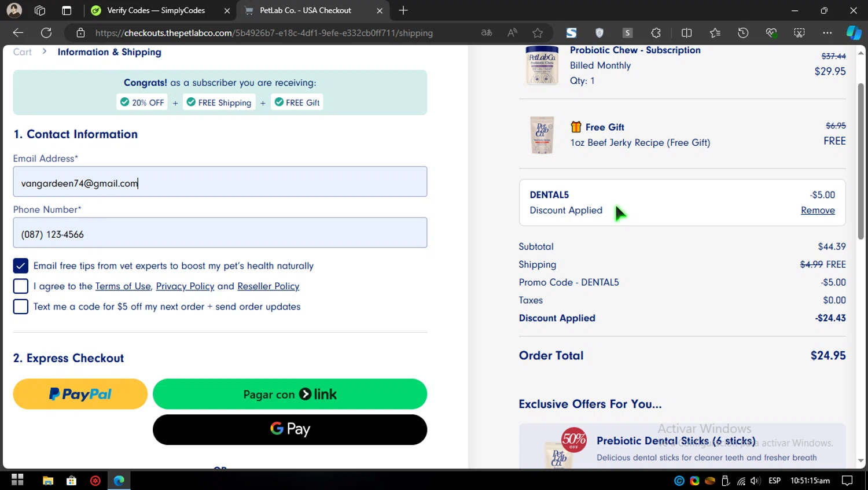
Task: Open the Copilot sidebar
Action: pyautogui.click(x=854, y=33)
